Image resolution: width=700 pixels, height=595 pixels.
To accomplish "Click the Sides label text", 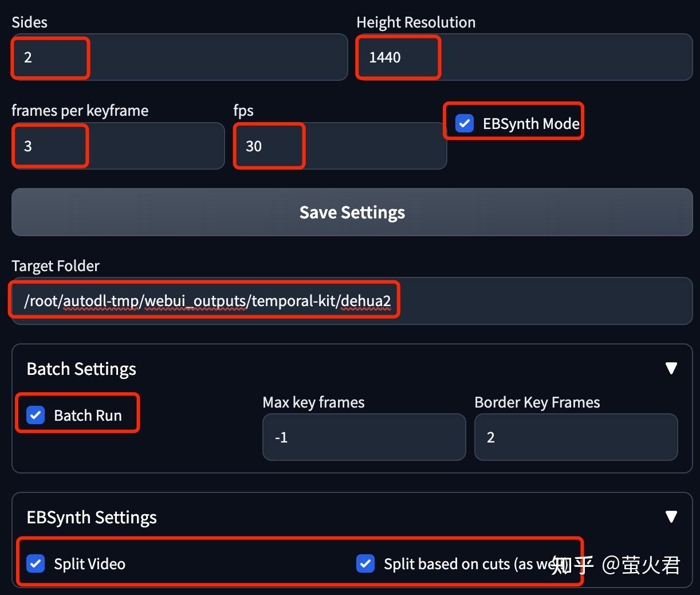I will coord(29,22).
